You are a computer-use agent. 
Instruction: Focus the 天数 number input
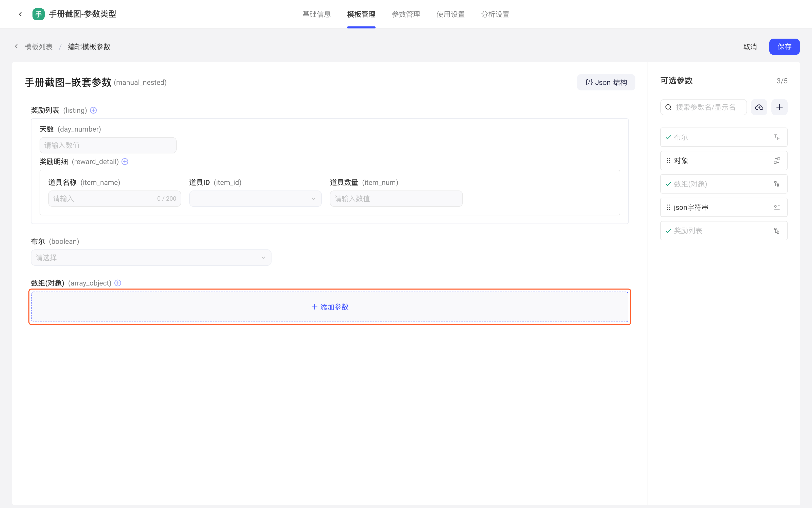108,145
